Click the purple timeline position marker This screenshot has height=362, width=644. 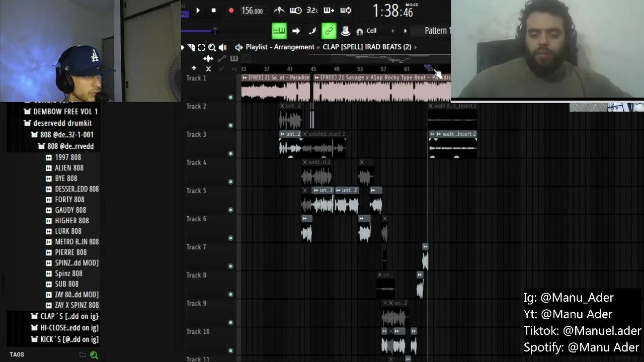pos(427,68)
